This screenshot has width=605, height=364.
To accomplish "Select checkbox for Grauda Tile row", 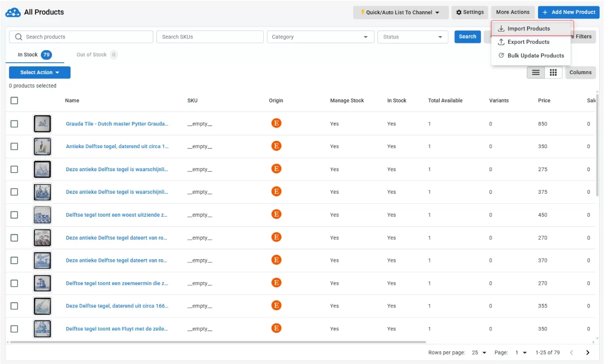I will [x=14, y=124].
